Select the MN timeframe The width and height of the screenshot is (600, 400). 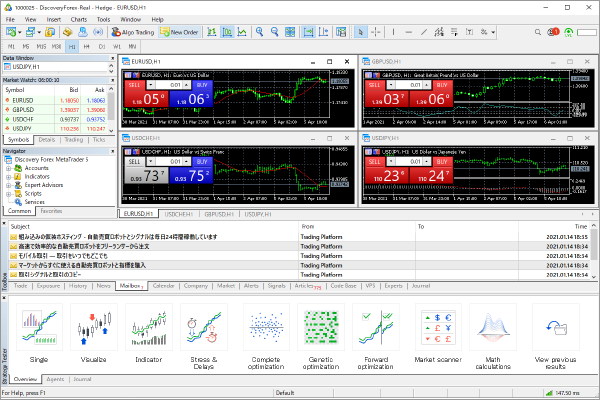click(x=132, y=47)
